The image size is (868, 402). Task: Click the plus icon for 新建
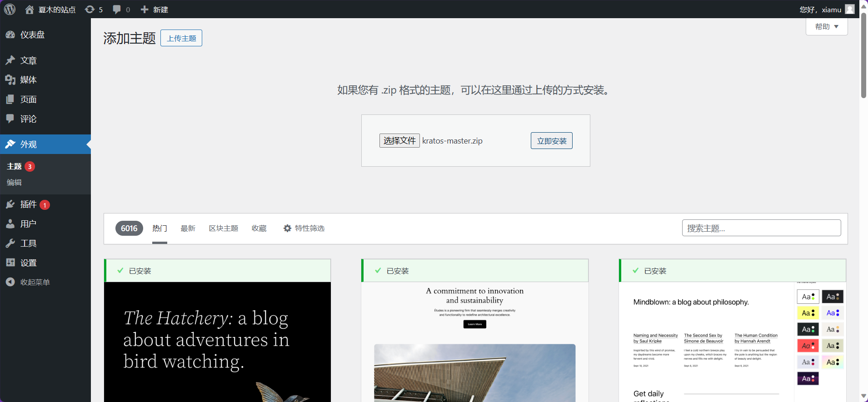[145, 10]
